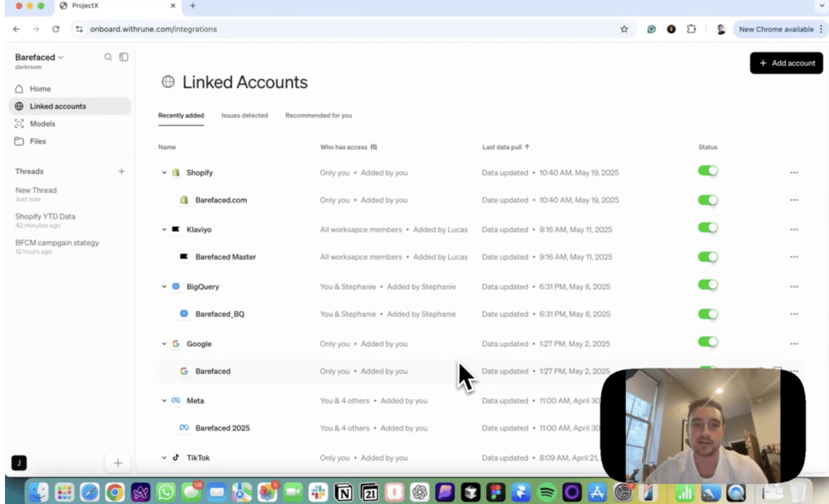829x504 pixels.
Task: Open Chrome's three-dot menu
Action: point(821,29)
